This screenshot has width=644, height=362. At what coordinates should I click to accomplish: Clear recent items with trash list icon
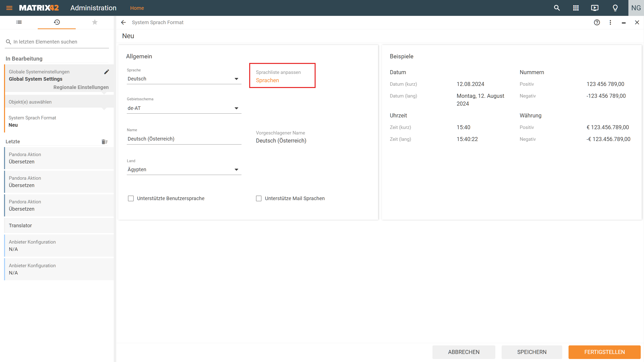pyautogui.click(x=104, y=142)
